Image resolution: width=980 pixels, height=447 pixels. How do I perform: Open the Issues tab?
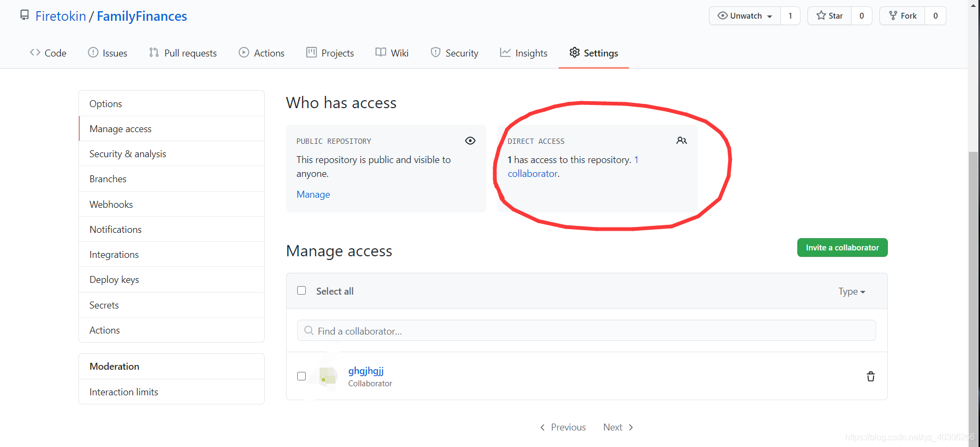[108, 53]
